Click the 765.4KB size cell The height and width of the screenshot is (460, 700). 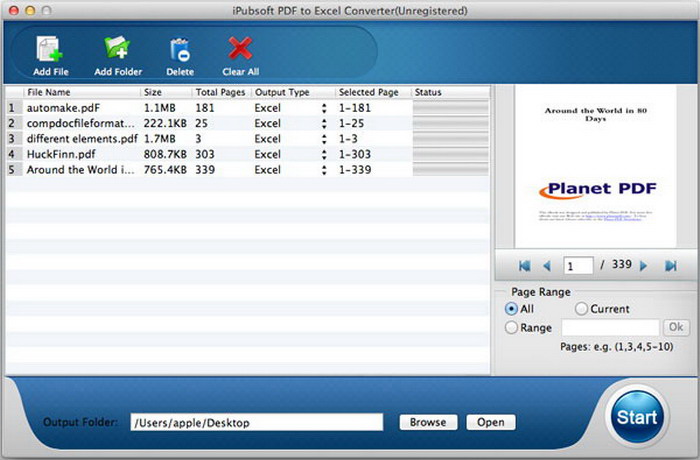coord(165,170)
